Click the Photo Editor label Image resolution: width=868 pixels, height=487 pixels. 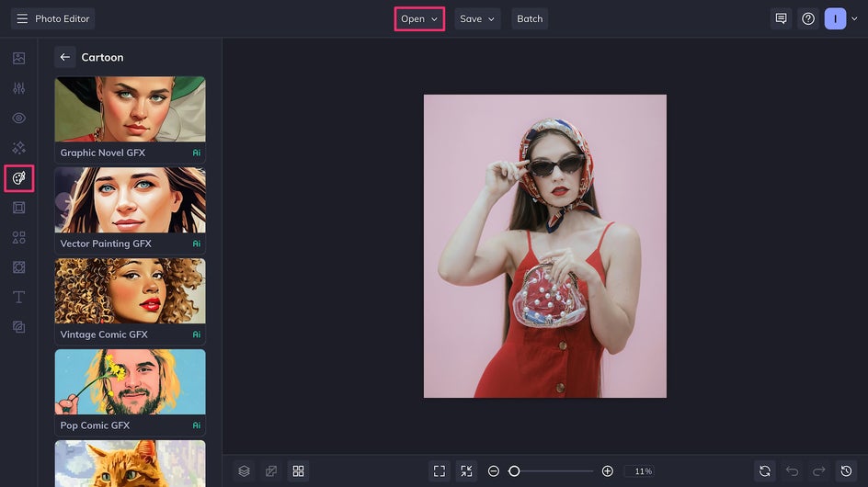point(62,18)
